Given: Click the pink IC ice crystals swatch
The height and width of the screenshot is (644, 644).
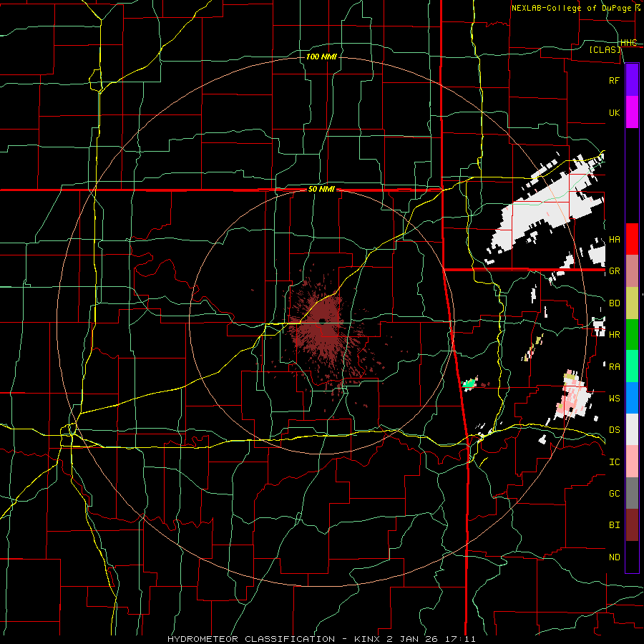Looking at the screenshot, I should [632, 462].
